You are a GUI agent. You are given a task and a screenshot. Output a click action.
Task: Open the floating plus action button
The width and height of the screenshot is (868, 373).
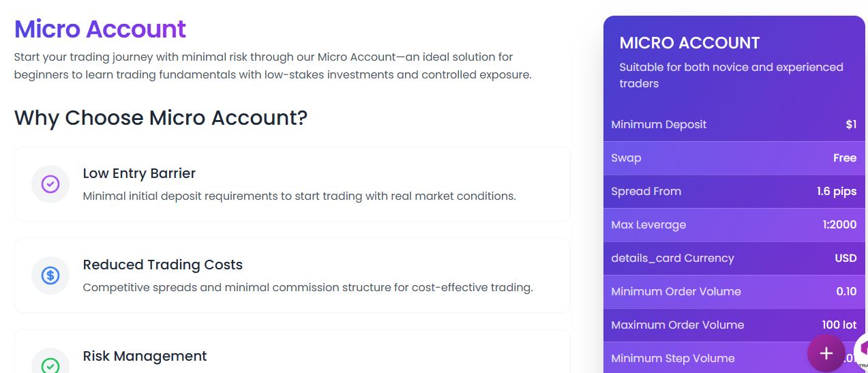point(826,353)
